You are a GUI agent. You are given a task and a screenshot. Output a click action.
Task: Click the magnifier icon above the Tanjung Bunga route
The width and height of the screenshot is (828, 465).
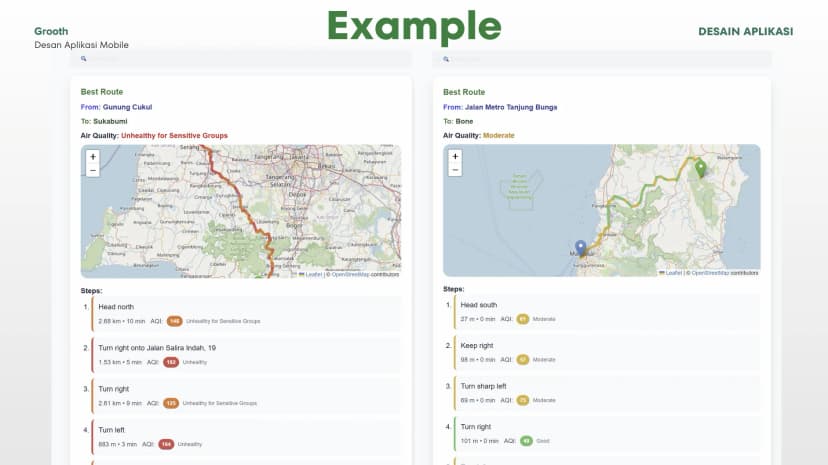(446, 59)
